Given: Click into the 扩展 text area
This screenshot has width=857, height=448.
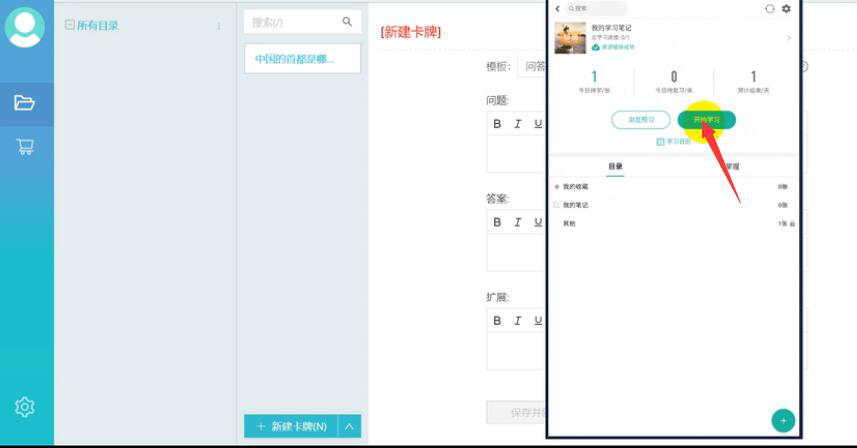Looking at the screenshot, I should [516, 351].
